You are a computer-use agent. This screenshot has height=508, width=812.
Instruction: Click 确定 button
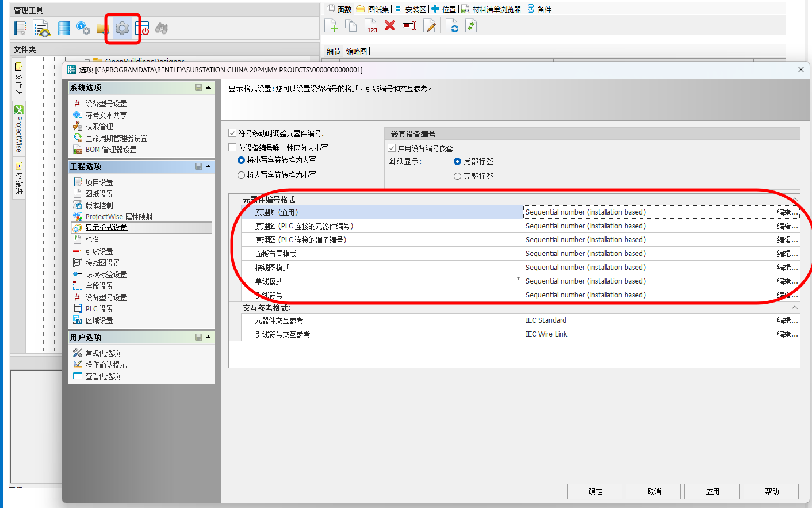tap(595, 491)
